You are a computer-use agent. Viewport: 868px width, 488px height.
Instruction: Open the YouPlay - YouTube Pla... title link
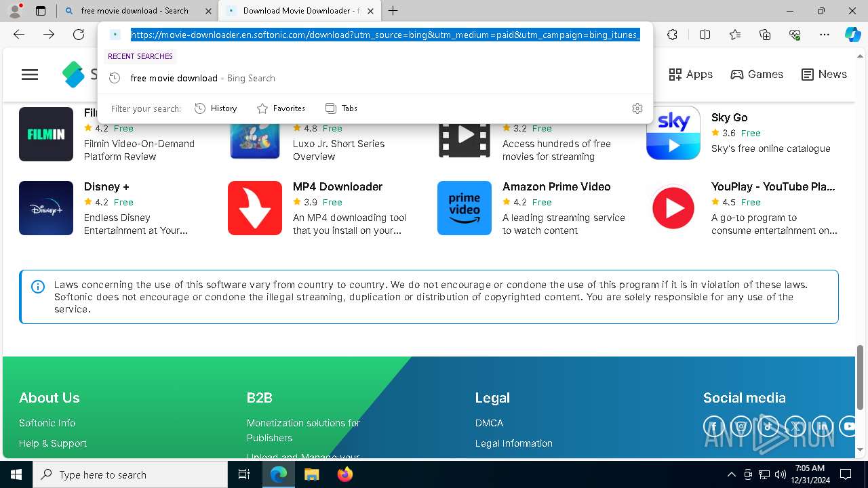pyautogui.click(x=773, y=186)
